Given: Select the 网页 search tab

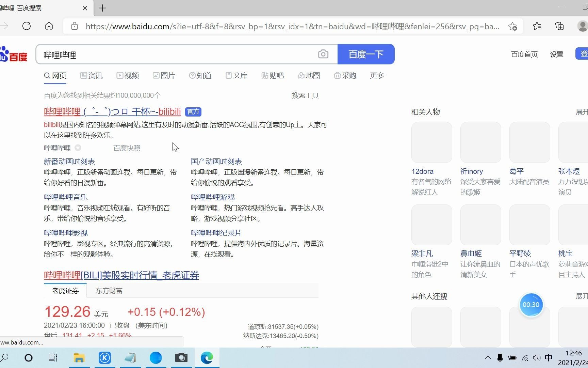Looking at the screenshot, I should [x=55, y=76].
